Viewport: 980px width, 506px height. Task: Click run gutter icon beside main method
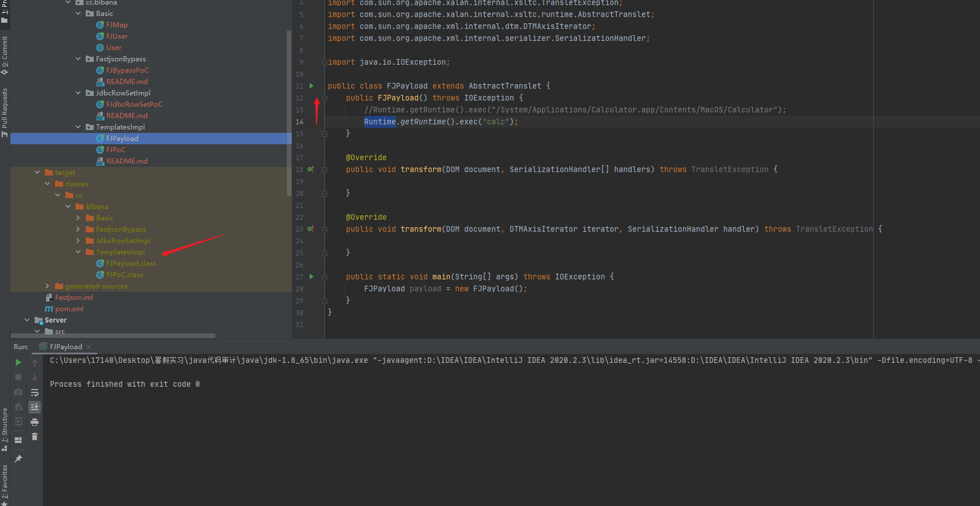311,277
